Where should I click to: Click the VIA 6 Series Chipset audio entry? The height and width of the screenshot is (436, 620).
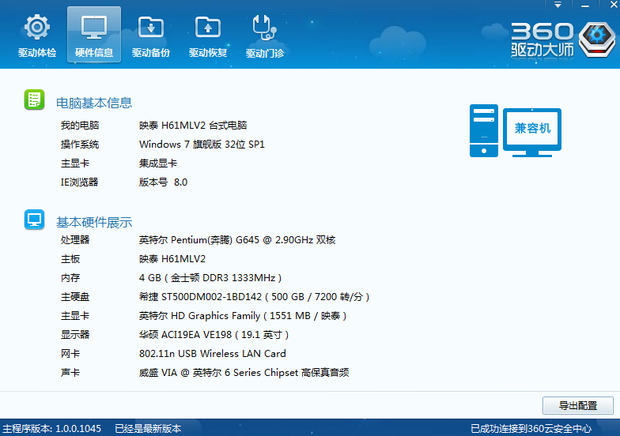[x=244, y=372]
